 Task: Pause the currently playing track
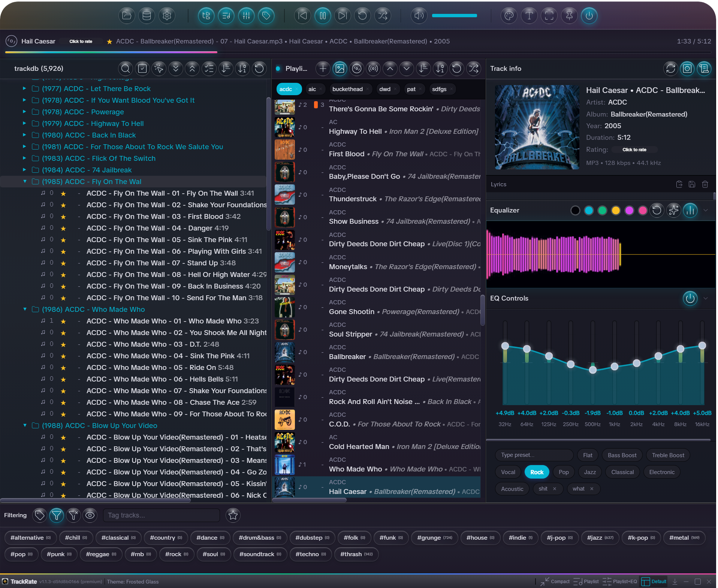tap(322, 15)
